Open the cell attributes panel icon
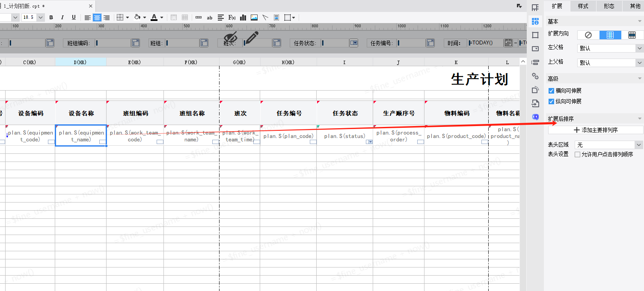 (x=535, y=21)
